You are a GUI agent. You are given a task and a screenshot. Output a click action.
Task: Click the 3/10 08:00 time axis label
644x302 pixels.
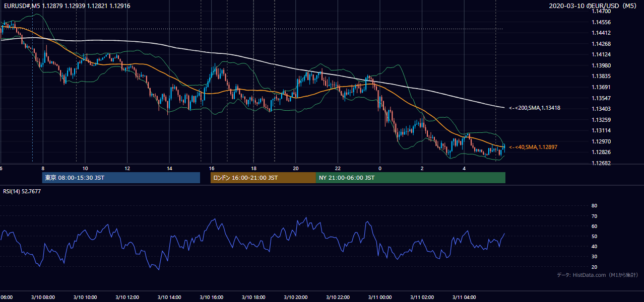click(x=44, y=297)
